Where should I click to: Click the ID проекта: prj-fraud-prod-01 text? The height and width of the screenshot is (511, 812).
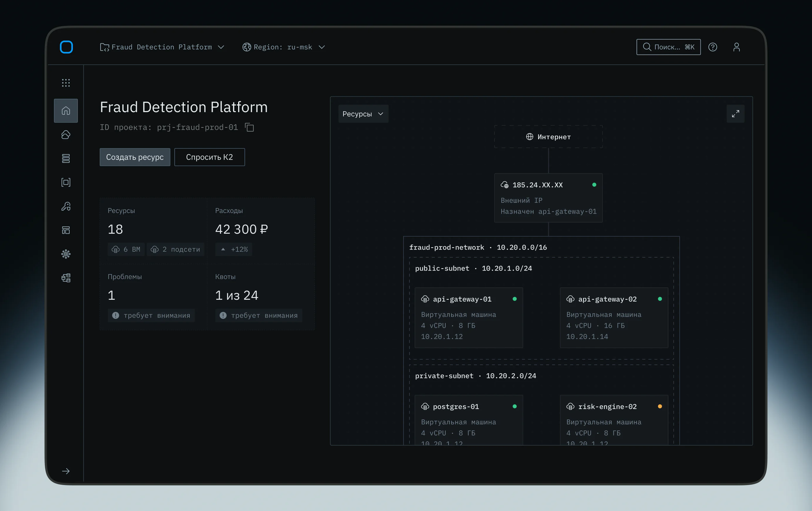pyautogui.click(x=169, y=127)
